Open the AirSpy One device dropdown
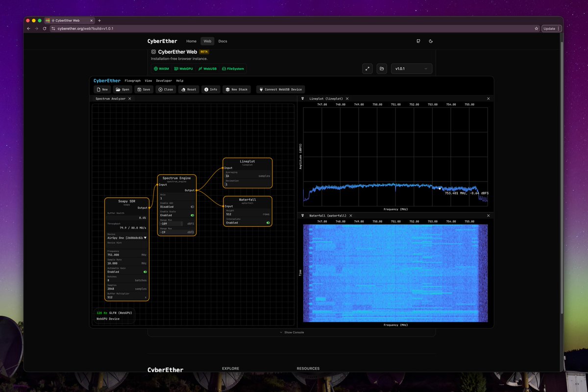 click(127, 238)
